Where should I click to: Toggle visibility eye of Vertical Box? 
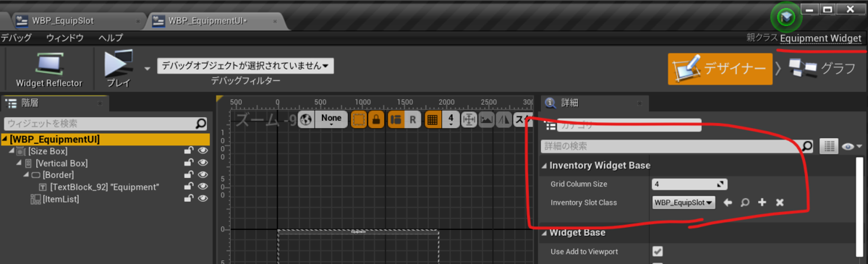coord(203,163)
